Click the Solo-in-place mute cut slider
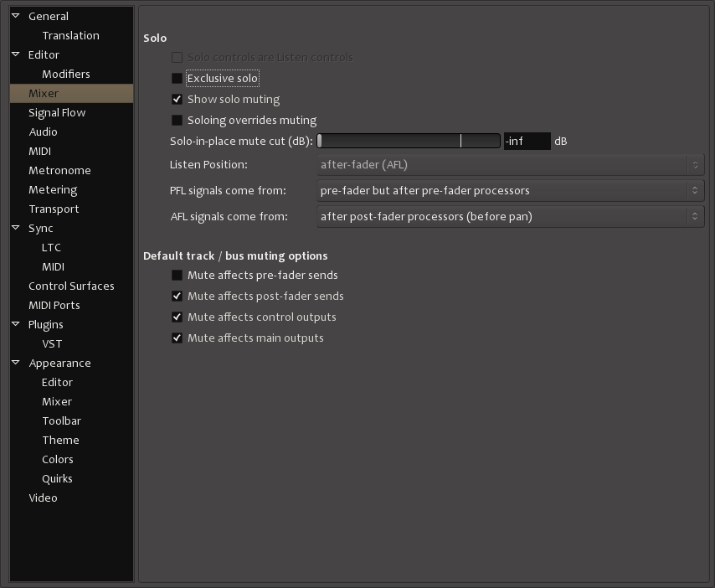 coord(409,141)
